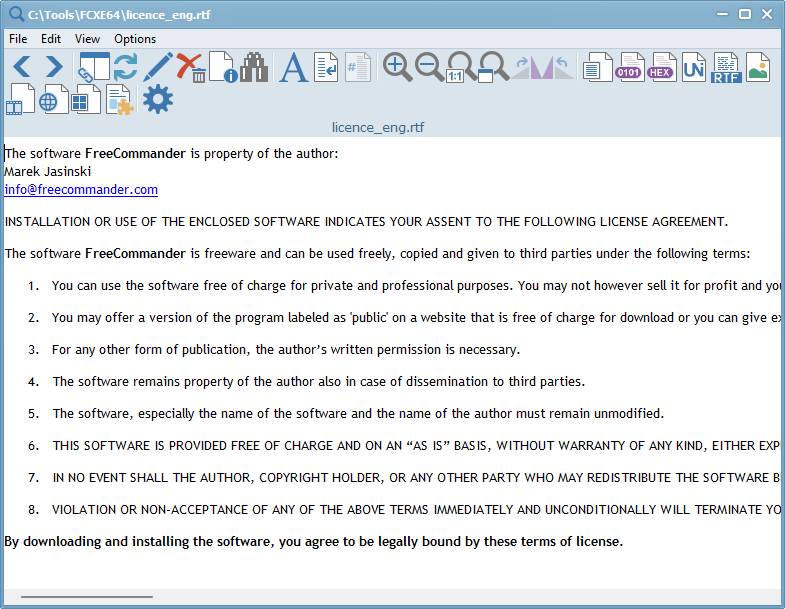Switch to RTF view mode
Image resolution: width=785 pixels, height=609 pixels.
[726, 68]
